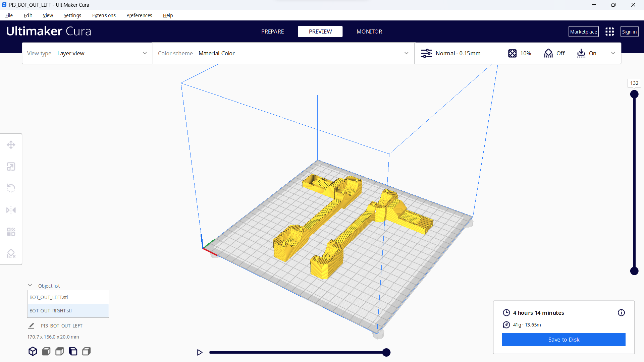Image resolution: width=644 pixels, height=362 pixels.
Task: Open the Extensions menu
Action: tap(104, 15)
